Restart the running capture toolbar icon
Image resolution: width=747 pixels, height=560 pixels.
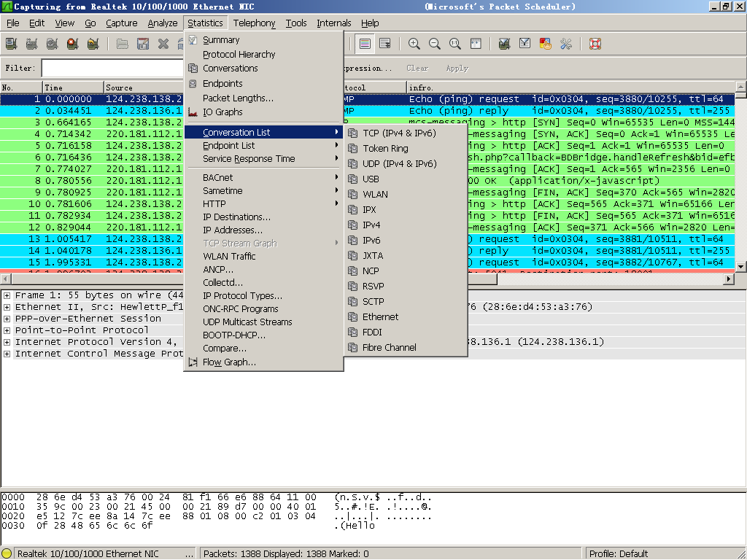(x=93, y=44)
